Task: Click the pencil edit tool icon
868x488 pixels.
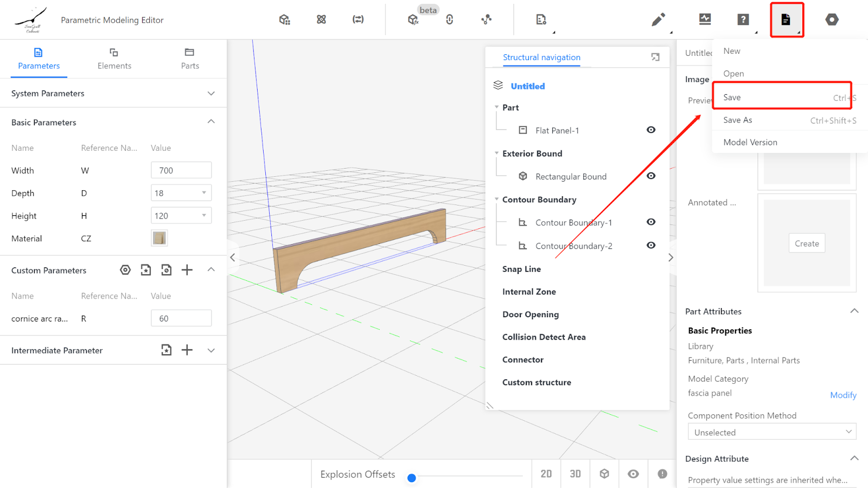Action: (x=658, y=20)
